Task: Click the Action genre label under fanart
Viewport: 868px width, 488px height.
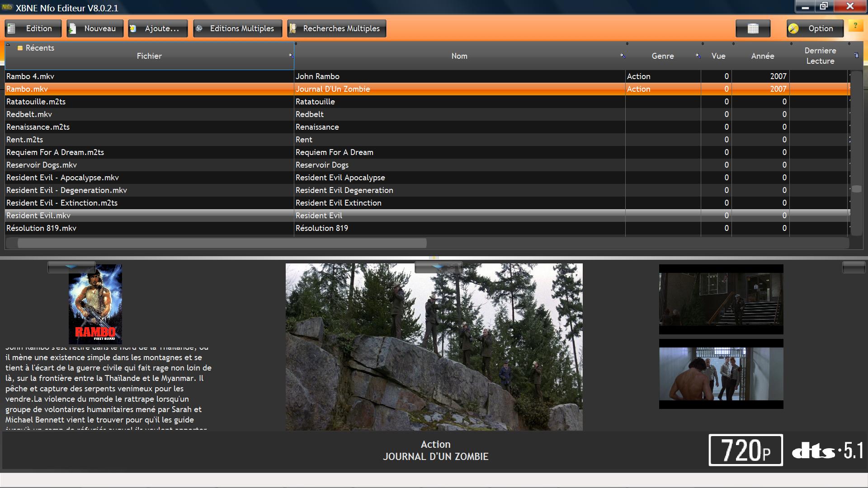Action: pyautogui.click(x=436, y=444)
